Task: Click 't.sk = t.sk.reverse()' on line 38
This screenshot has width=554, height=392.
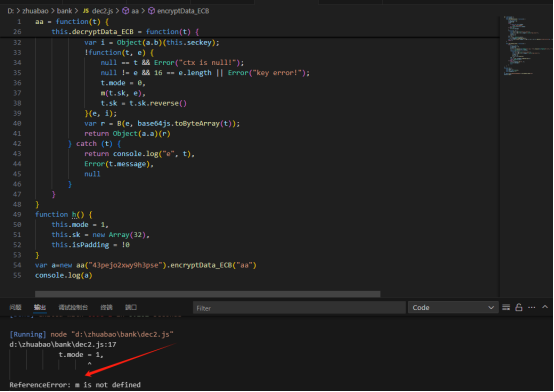Action: tap(144, 103)
